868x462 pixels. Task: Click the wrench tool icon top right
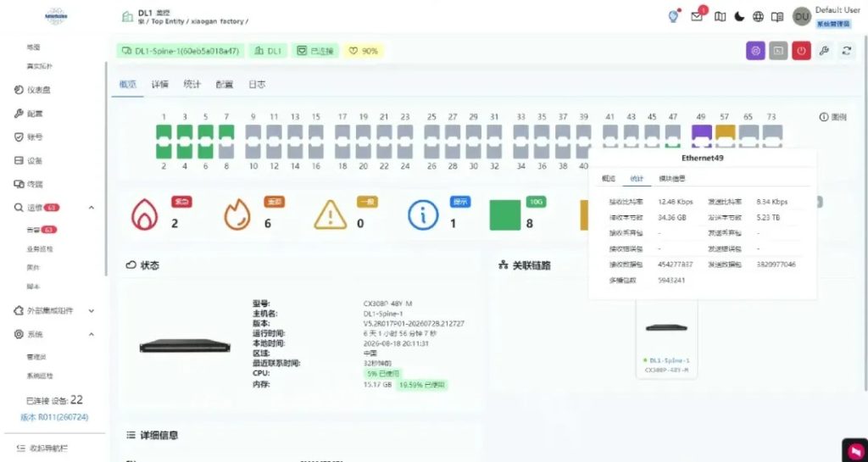coord(824,51)
